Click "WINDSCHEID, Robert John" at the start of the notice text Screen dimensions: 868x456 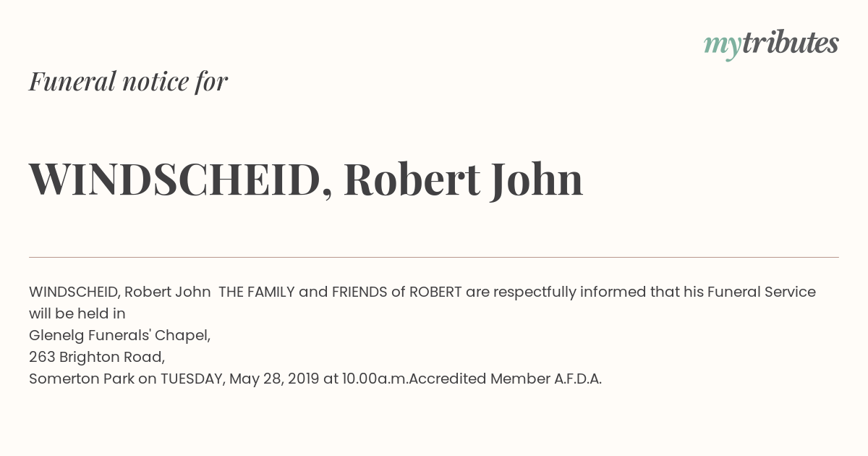tap(120, 292)
